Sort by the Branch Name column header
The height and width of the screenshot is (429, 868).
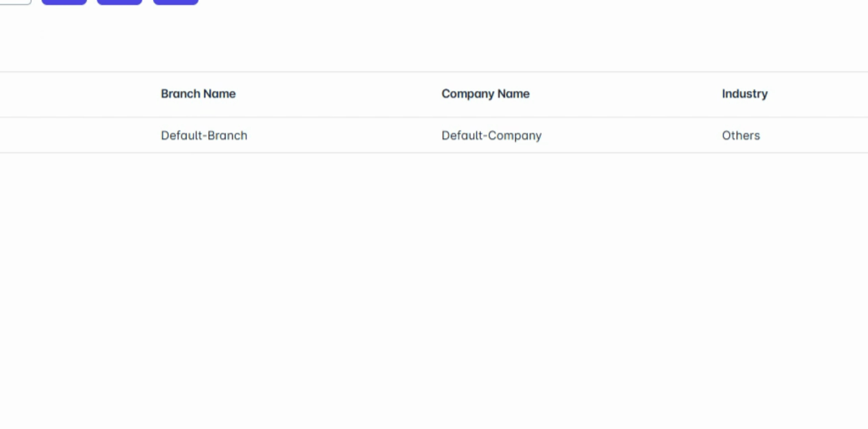pos(198,94)
